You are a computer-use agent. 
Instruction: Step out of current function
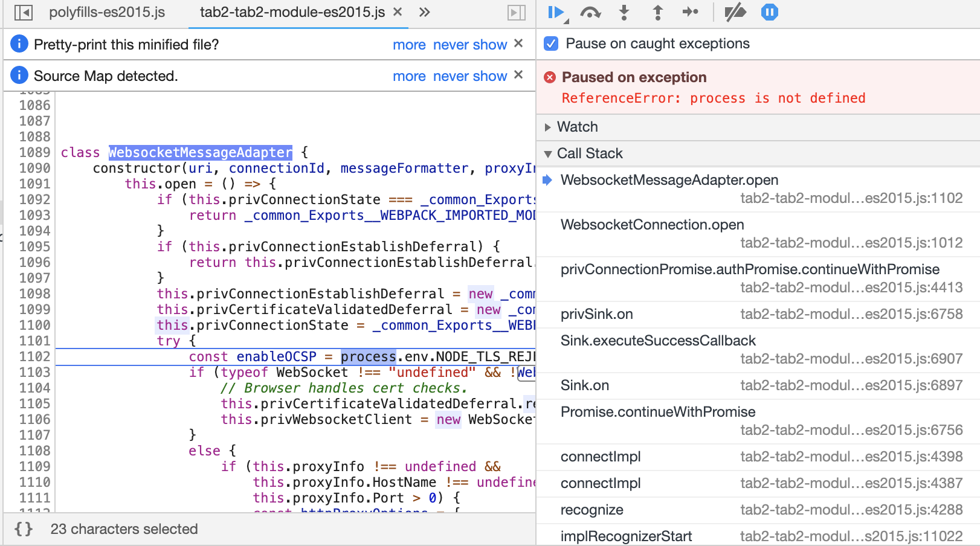click(x=657, y=12)
